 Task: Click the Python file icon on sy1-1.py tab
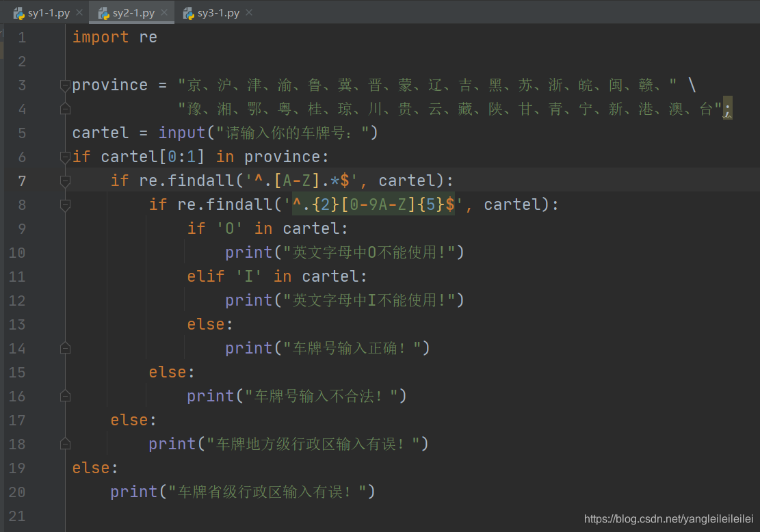point(19,14)
